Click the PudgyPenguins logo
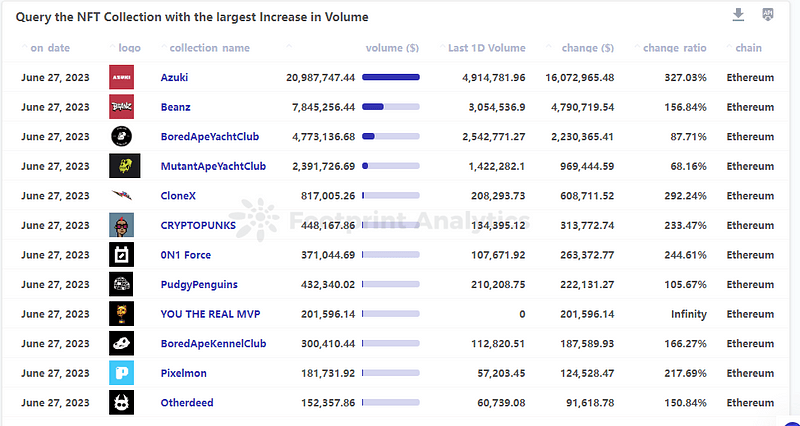This screenshot has width=800, height=426. point(121,284)
